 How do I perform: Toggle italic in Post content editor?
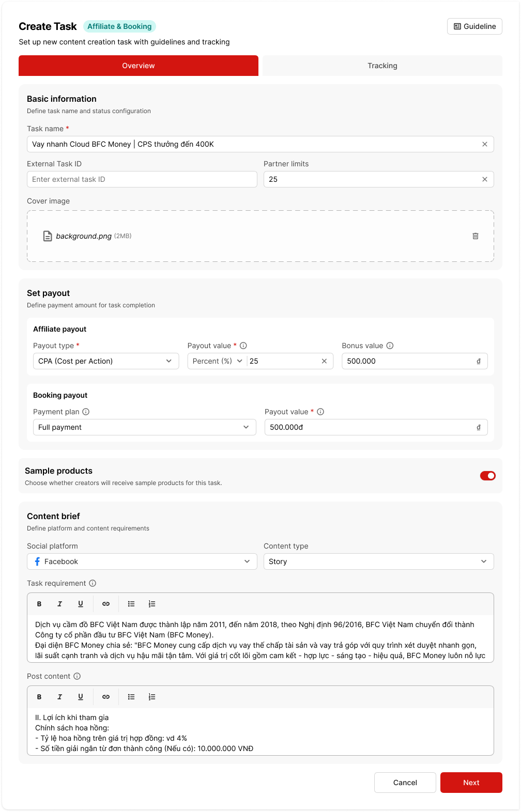pyautogui.click(x=59, y=697)
